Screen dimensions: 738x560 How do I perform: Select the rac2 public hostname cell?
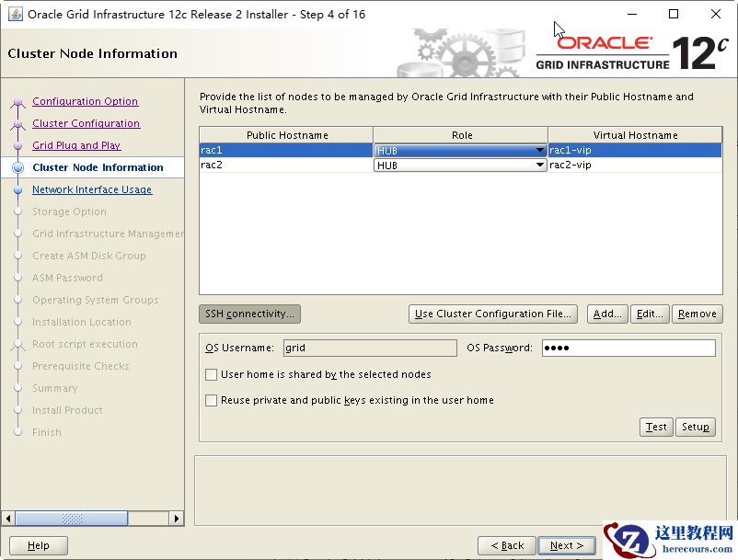(286, 165)
